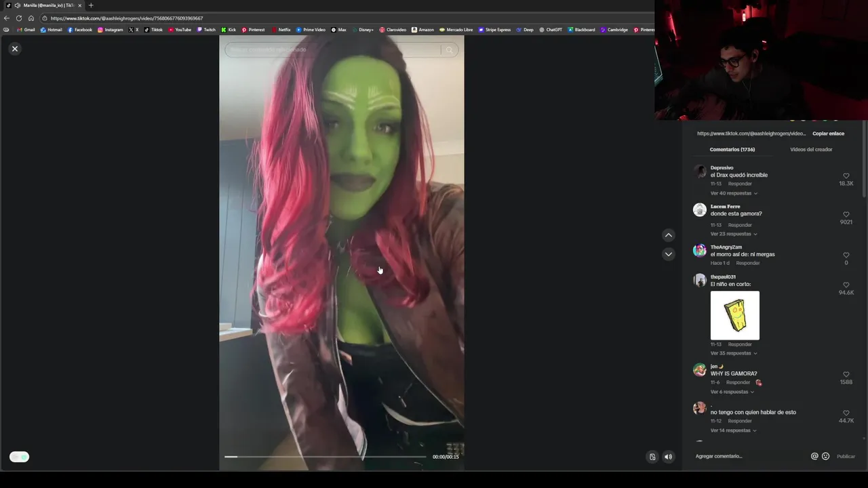Click the search field above the video
This screenshot has width=868, height=488.
click(334, 49)
